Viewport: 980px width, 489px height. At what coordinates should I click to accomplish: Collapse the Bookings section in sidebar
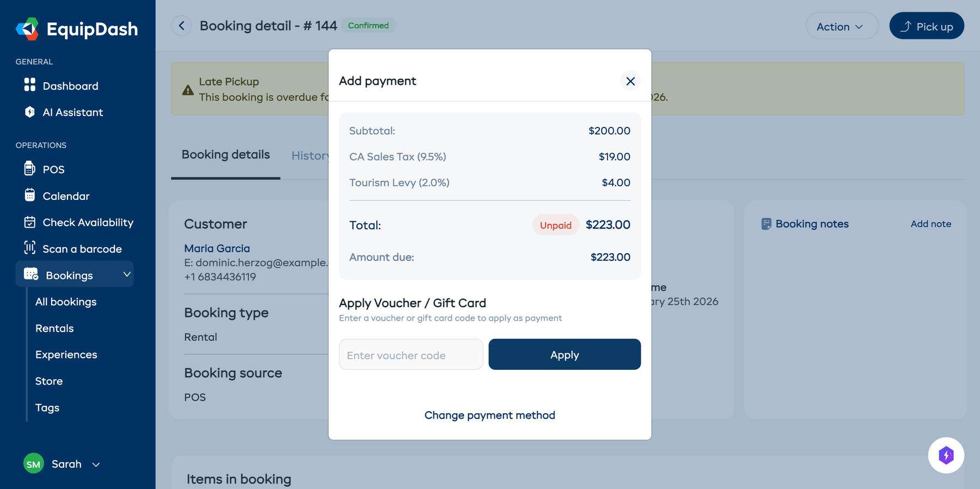pyautogui.click(x=126, y=274)
